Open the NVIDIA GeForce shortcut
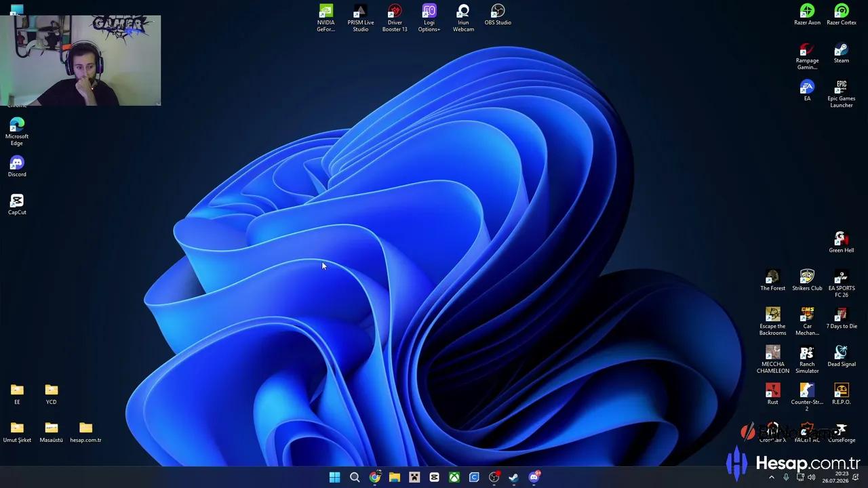The height and width of the screenshot is (488, 868). (325, 18)
